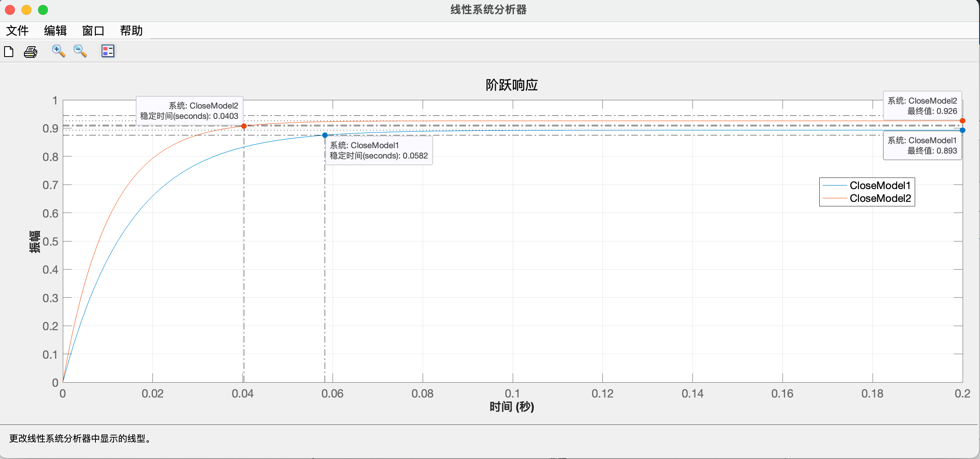980x459 pixels.
Task: Click the blue CloseModel1 final value dot
Action: 963,130
